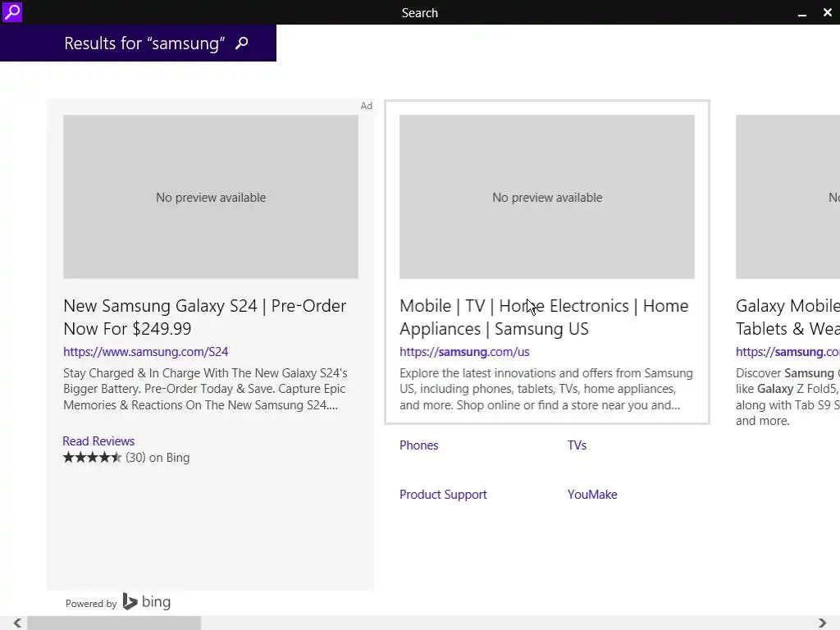Click the horizontal scrollbar thumb
Image resolution: width=840 pixels, height=630 pixels.
pos(114,623)
